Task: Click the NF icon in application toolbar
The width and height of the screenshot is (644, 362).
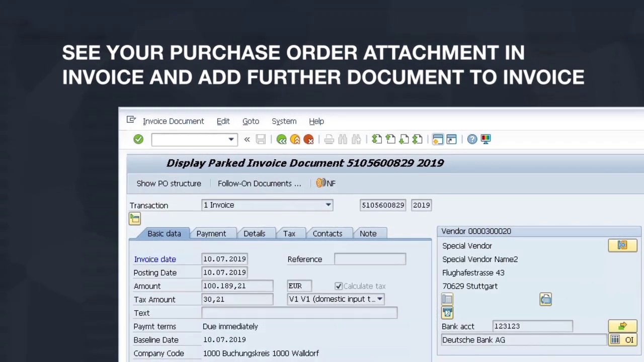Action: tap(326, 184)
